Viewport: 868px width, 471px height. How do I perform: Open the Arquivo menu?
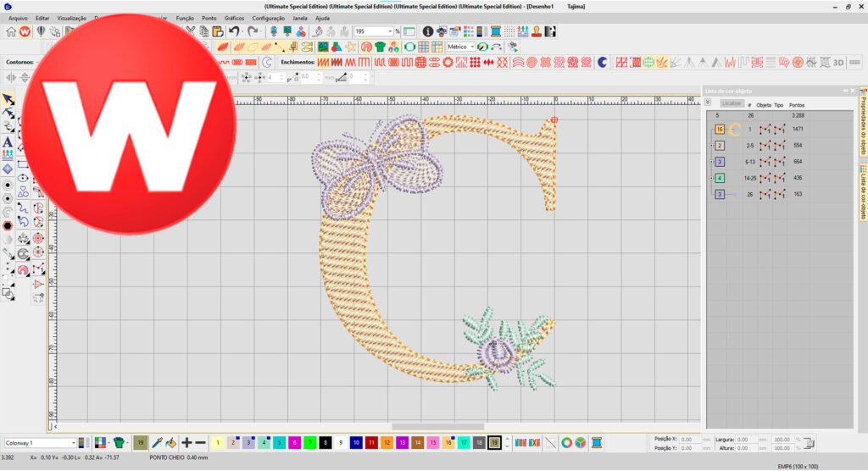coord(18,19)
